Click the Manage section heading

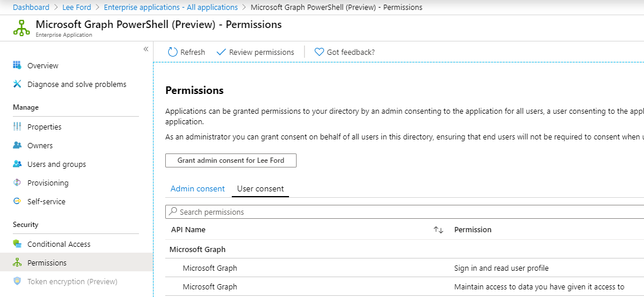[x=26, y=107]
